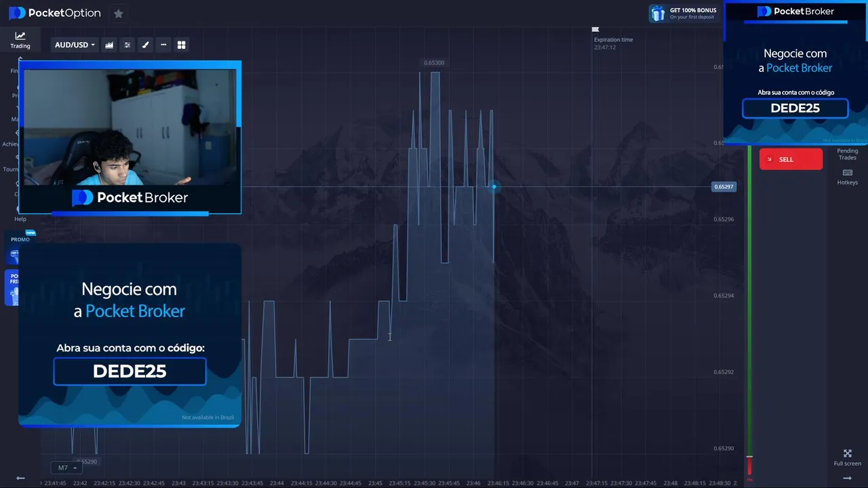Select the drawing brush tool

click(145, 45)
